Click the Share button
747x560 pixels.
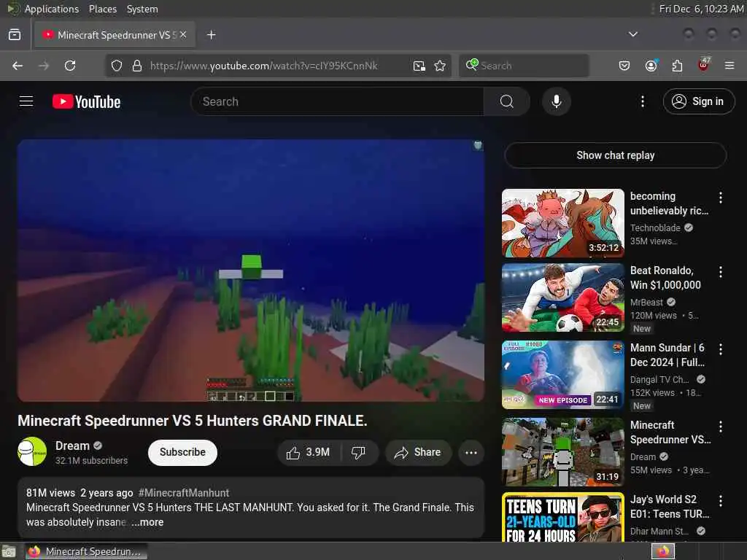tap(417, 452)
